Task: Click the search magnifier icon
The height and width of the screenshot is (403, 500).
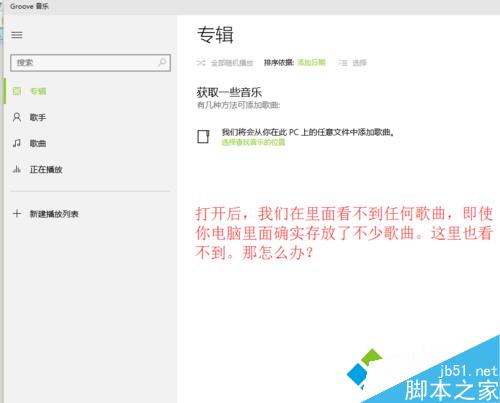Action: 162,62
